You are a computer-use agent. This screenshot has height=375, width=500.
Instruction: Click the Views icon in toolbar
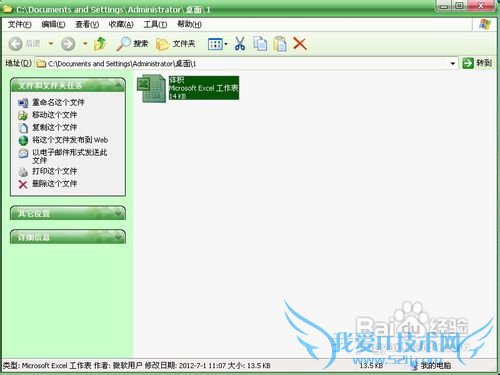(x=215, y=44)
